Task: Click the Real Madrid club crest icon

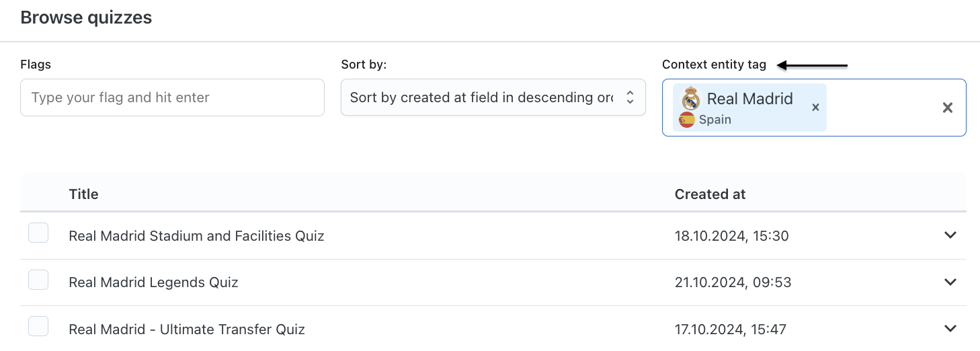Action: click(x=690, y=99)
